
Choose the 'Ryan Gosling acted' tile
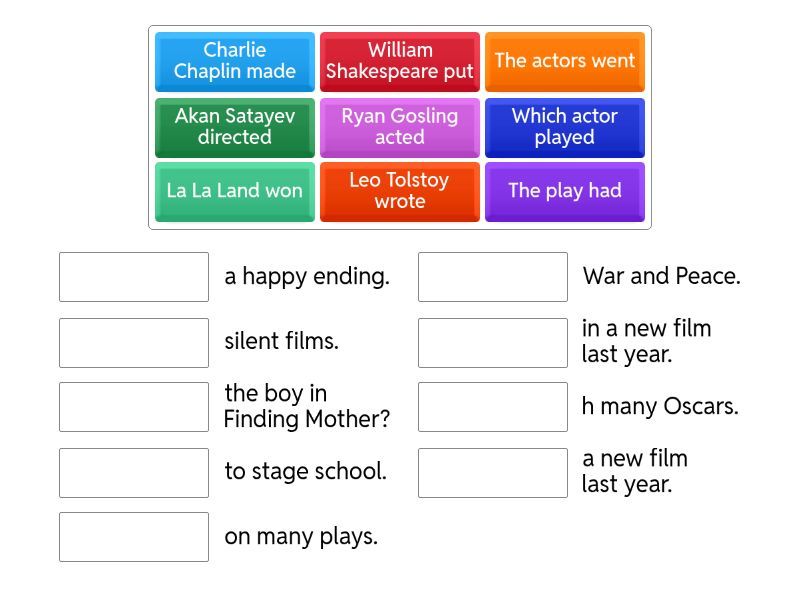coord(400,127)
